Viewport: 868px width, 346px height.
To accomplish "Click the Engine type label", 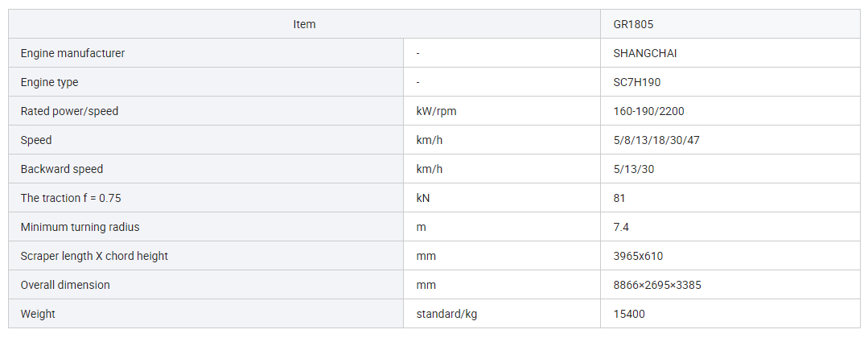I will (x=49, y=83).
